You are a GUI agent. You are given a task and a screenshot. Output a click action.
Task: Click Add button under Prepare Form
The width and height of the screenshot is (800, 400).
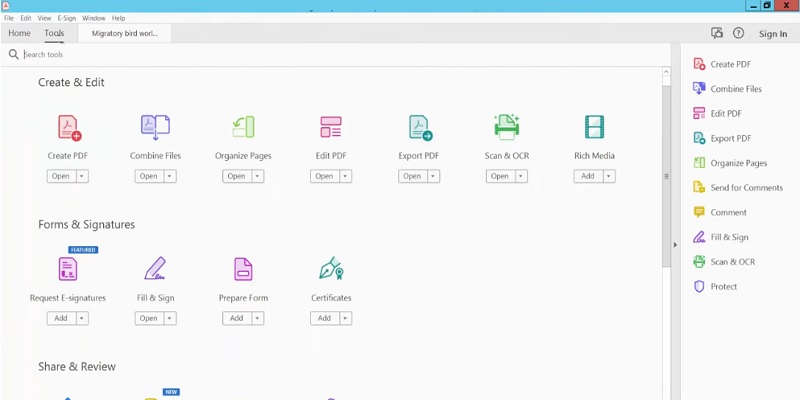pos(237,318)
